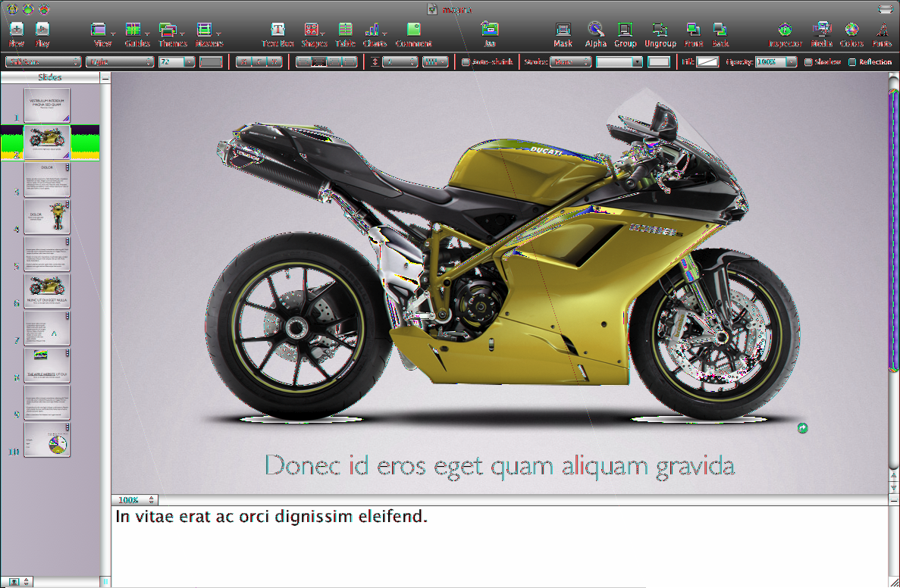Click the Fill color well
This screenshot has height=588, width=900.
707,62
